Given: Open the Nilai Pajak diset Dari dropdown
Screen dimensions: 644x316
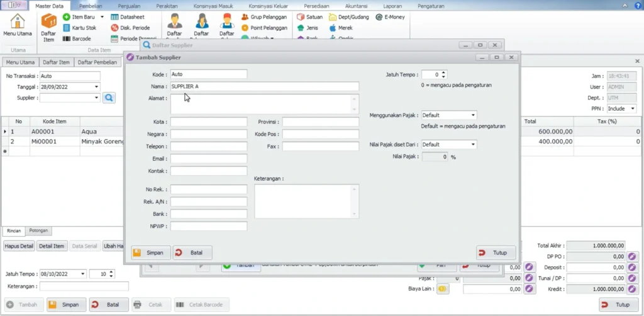Looking at the screenshot, I should pyautogui.click(x=472, y=145).
